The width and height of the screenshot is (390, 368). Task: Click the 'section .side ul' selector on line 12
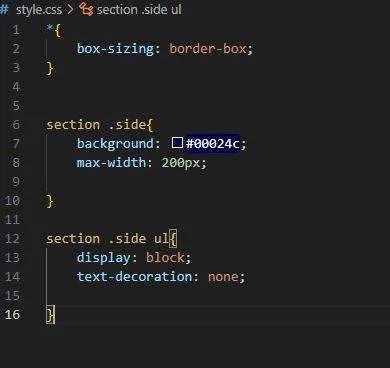(x=107, y=239)
